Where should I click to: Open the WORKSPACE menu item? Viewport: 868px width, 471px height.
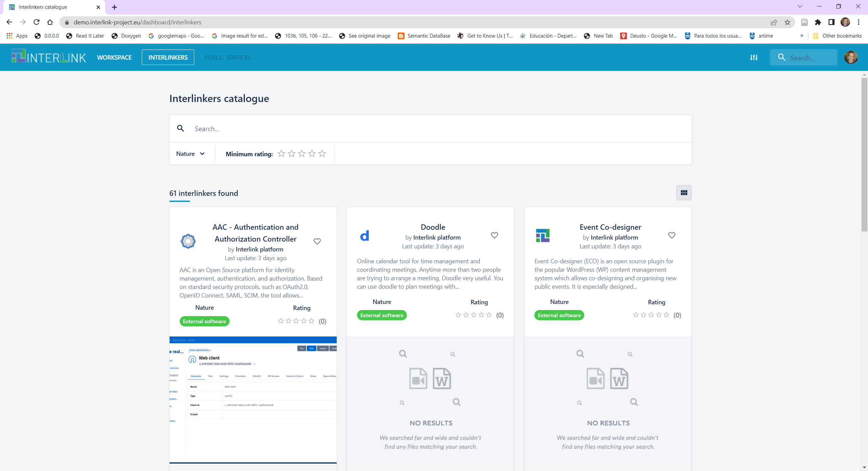tap(114, 57)
